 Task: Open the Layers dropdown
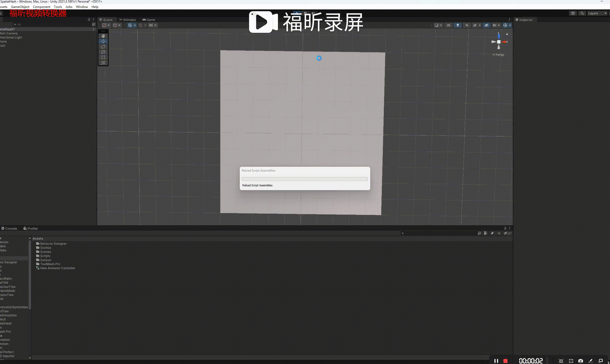tap(597, 13)
